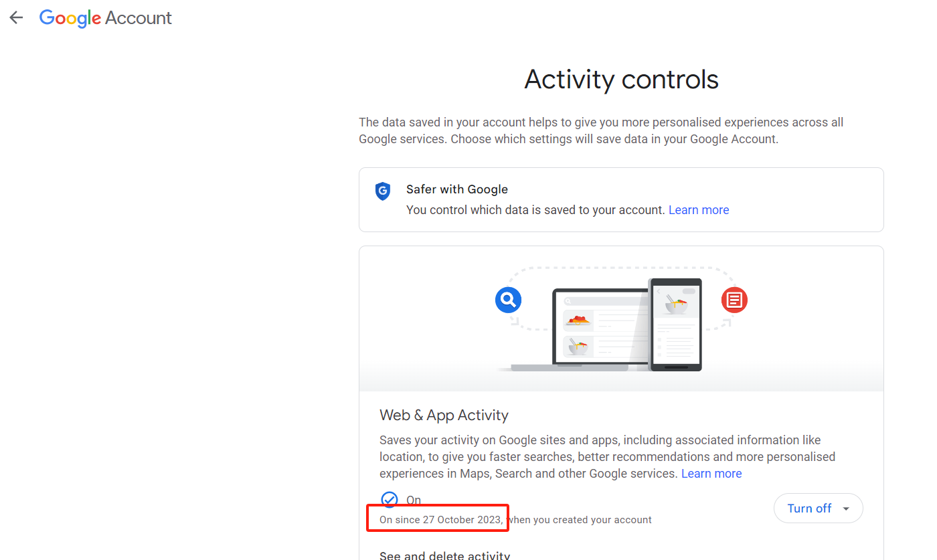Click the On since 27 October 2023 text
The height and width of the screenshot is (560, 937).
[440, 520]
